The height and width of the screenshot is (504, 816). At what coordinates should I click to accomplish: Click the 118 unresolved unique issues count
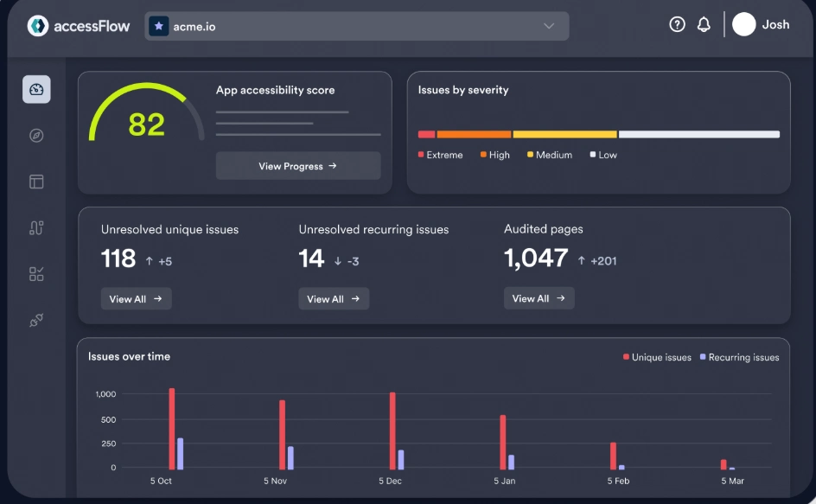118,258
